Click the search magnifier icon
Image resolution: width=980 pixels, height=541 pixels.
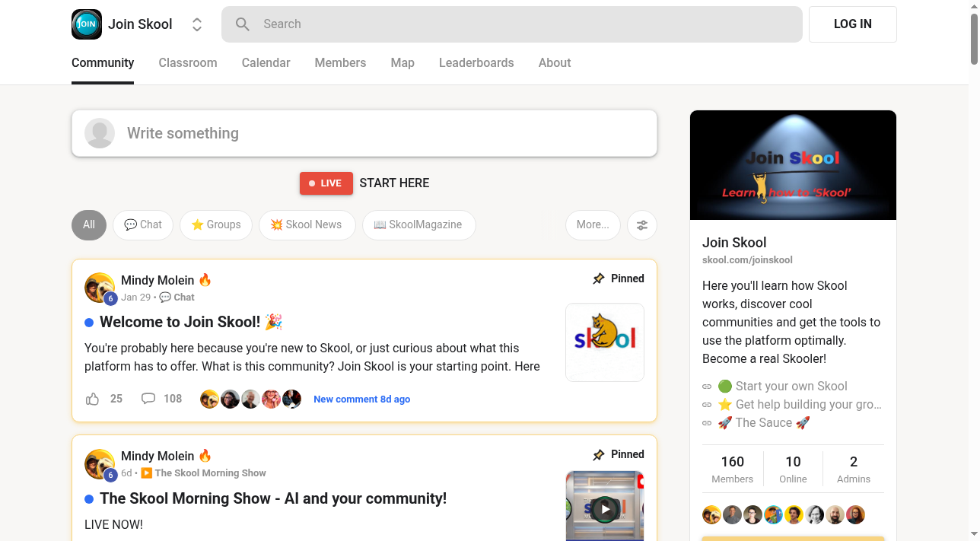click(243, 24)
